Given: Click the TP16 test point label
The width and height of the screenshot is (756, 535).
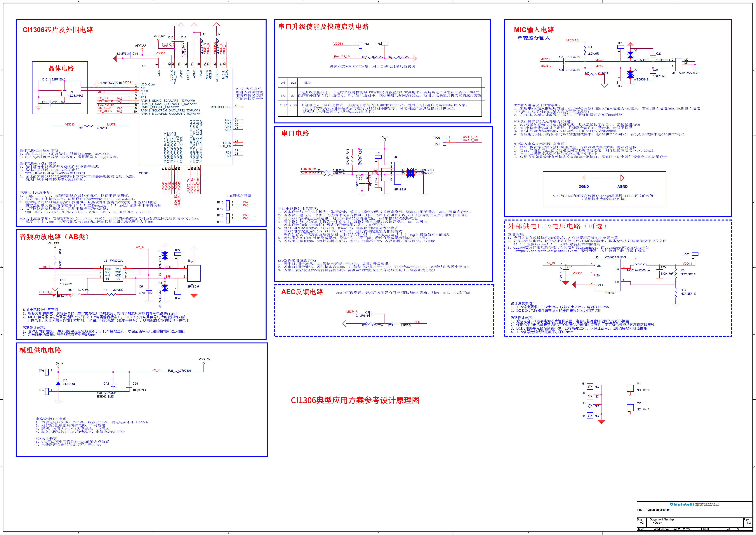Looking at the screenshot, I should pos(220,202).
